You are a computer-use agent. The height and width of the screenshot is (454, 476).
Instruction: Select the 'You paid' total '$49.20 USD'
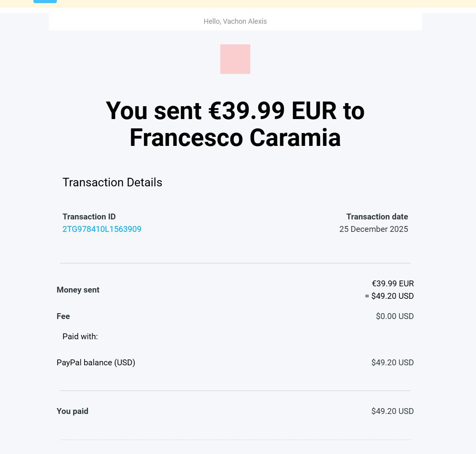click(x=392, y=411)
